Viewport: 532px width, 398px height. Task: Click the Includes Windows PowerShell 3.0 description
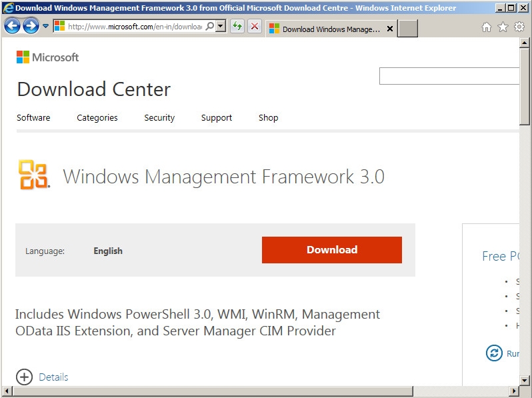pyautogui.click(x=197, y=323)
